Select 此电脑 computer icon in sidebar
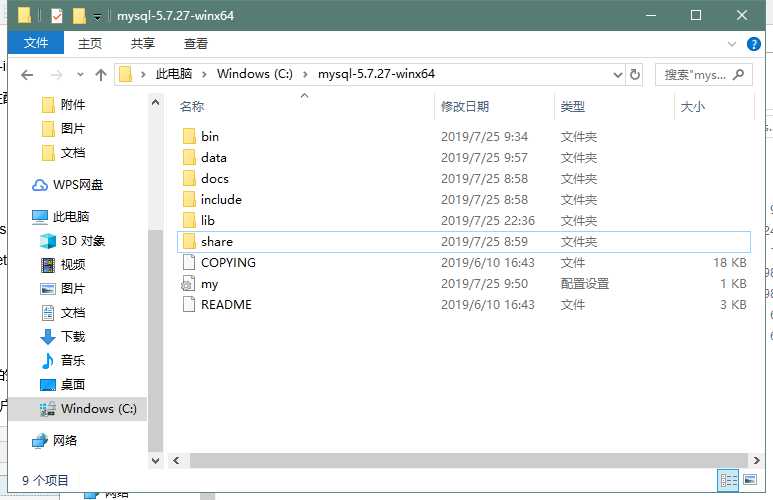The height and width of the screenshot is (500, 773). [x=39, y=217]
